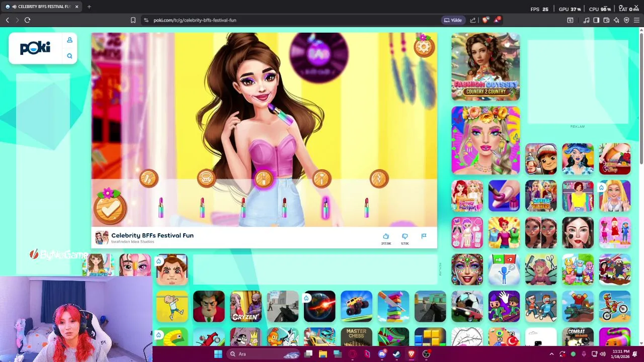
Task: Pick the last lipstick in the row
Action: coord(367,208)
